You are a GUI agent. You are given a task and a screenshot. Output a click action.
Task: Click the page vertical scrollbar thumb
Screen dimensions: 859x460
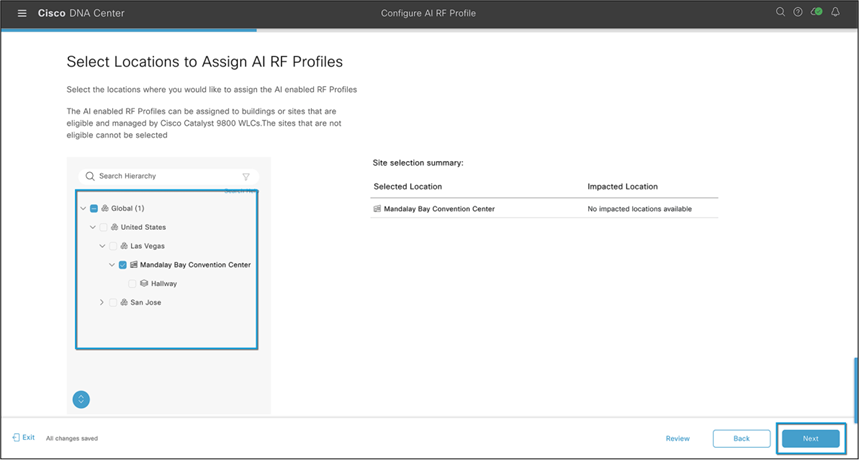pyautogui.click(x=856, y=392)
